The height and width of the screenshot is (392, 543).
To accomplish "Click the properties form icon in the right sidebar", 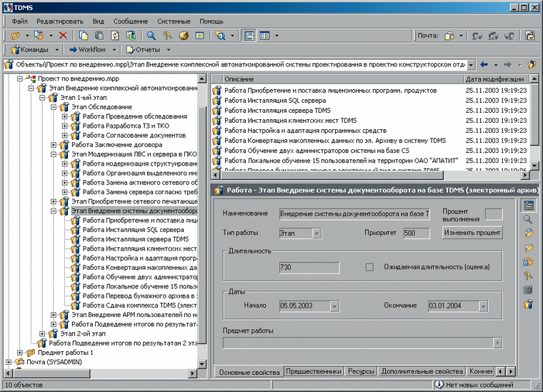I will 529,206.
